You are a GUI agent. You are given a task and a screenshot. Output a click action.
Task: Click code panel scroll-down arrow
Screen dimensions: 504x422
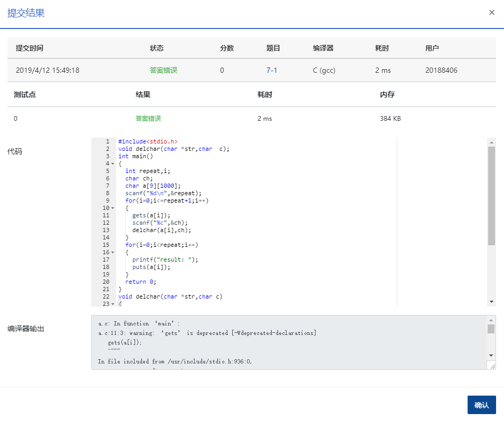[492, 302]
